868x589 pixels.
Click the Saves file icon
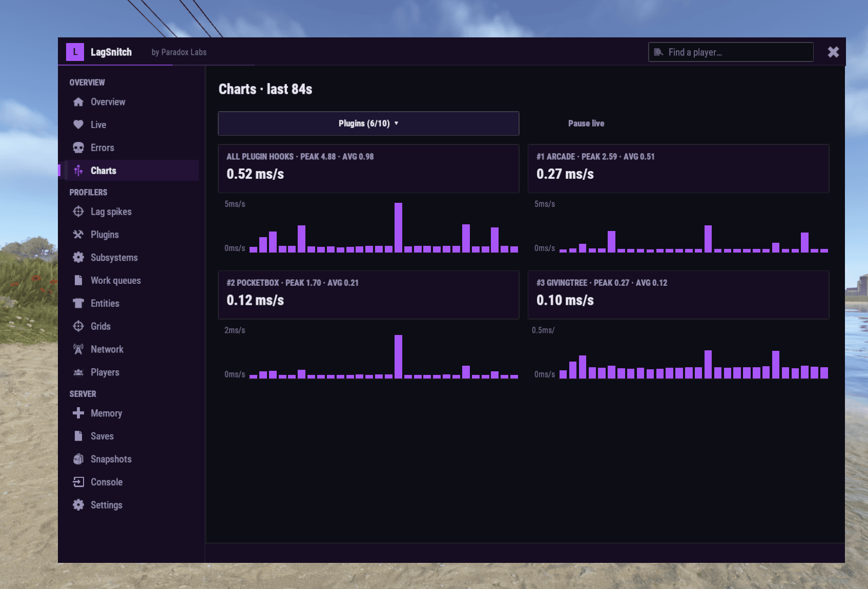pyautogui.click(x=78, y=436)
